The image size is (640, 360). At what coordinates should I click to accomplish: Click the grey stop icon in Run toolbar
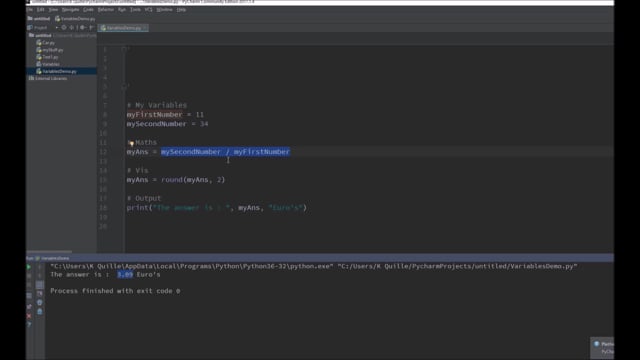pyautogui.click(x=29, y=276)
